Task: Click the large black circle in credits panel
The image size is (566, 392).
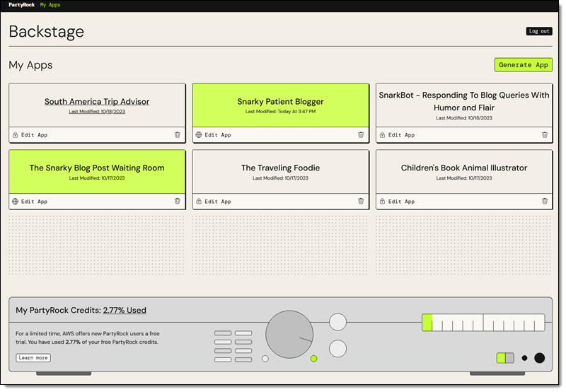Action: (539, 358)
